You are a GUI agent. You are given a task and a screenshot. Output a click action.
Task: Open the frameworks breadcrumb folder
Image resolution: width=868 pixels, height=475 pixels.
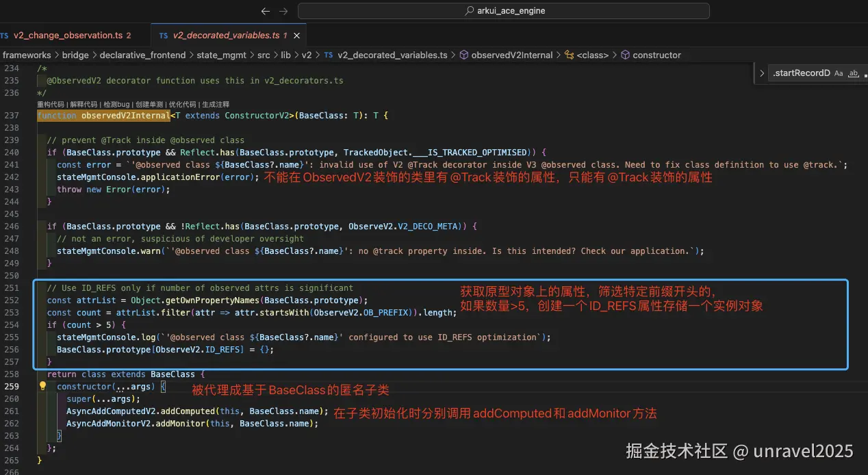[27, 55]
